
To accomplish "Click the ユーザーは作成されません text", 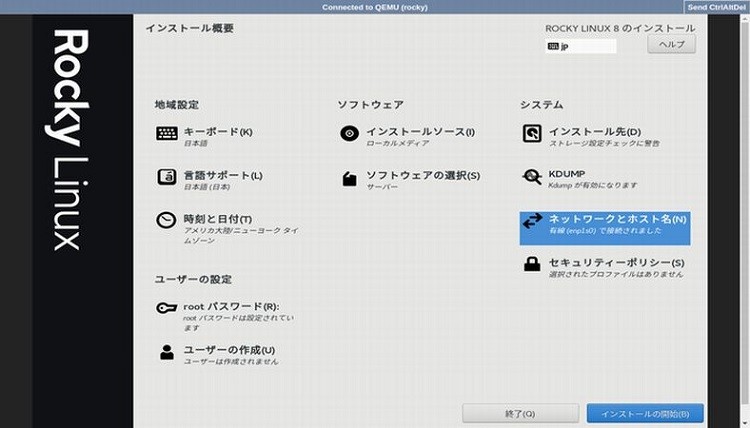I will click(231, 362).
